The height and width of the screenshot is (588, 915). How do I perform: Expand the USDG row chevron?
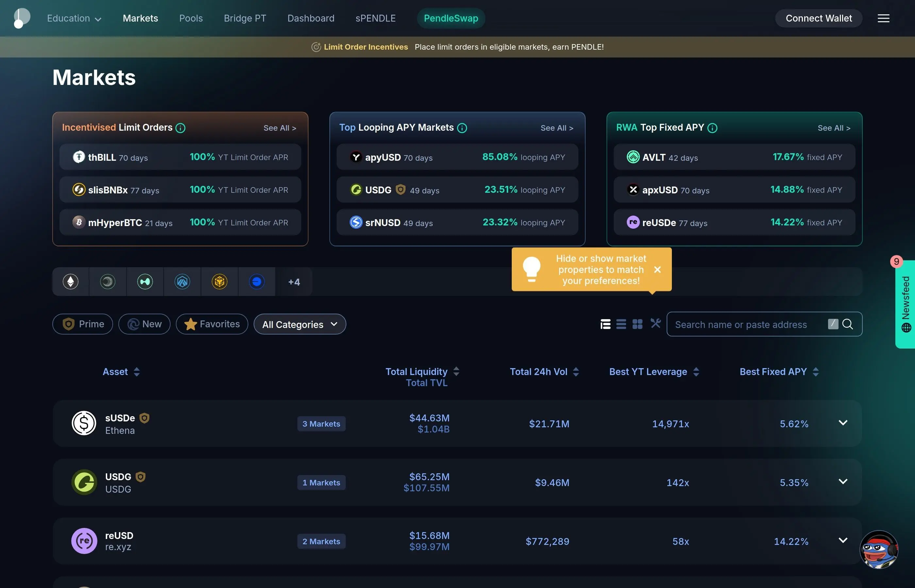(x=843, y=482)
